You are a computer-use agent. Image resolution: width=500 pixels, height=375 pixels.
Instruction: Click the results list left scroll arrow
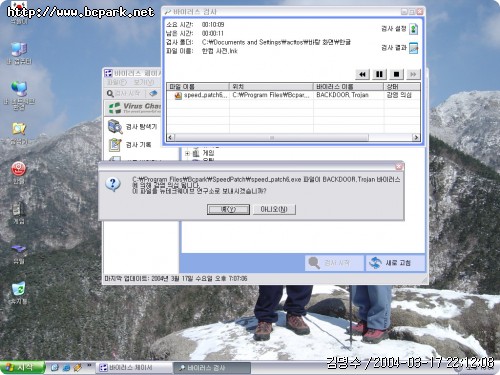(x=170, y=137)
